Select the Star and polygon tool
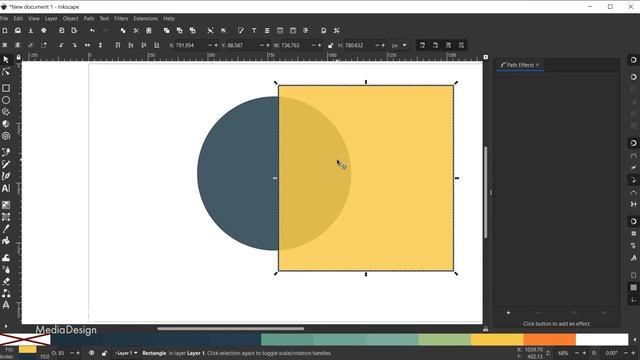Screen dimensions: 640x360 click(6, 112)
